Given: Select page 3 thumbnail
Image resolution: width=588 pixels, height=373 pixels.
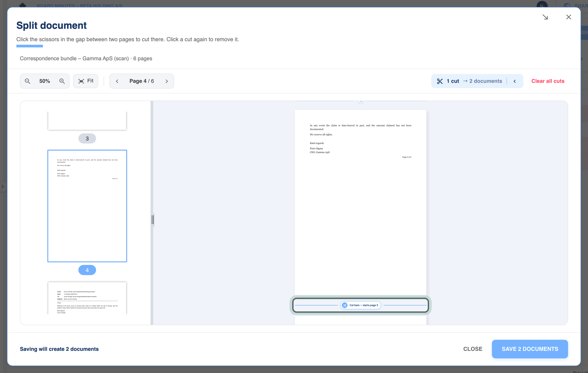Looking at the screenshot, I should coord(87,121).
